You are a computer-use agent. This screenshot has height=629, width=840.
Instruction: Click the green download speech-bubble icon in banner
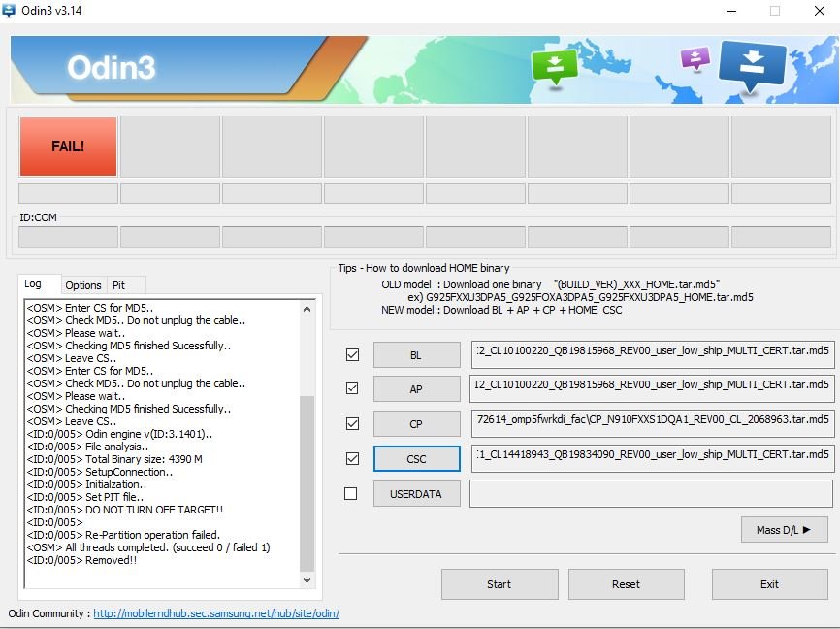click(x=555, y=67)
